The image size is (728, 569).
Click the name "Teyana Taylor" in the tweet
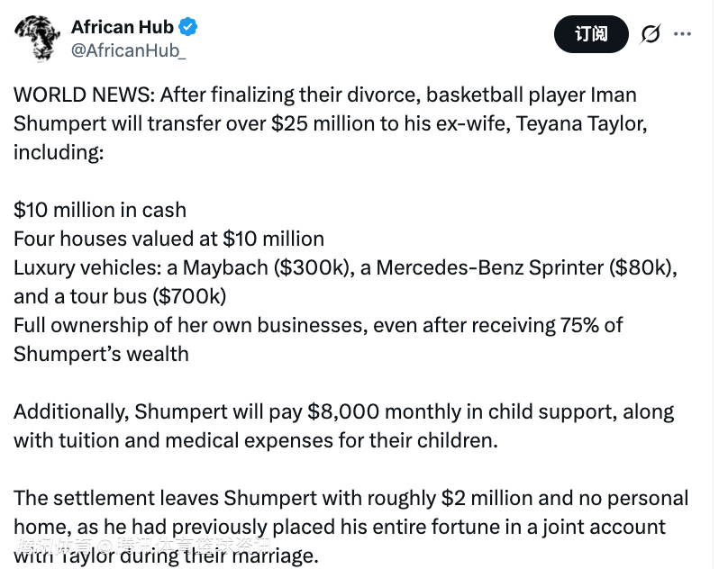point(579,123)
